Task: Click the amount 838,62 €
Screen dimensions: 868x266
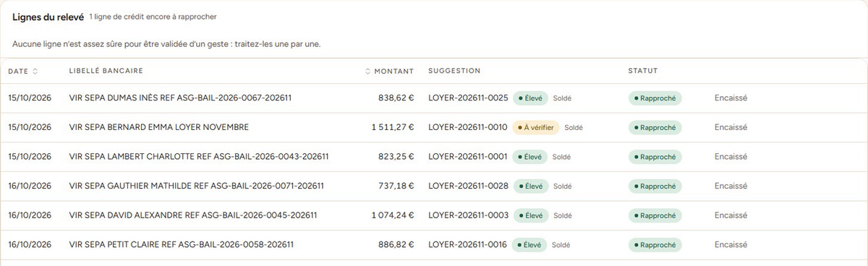Action: click(x=396, y=98)
